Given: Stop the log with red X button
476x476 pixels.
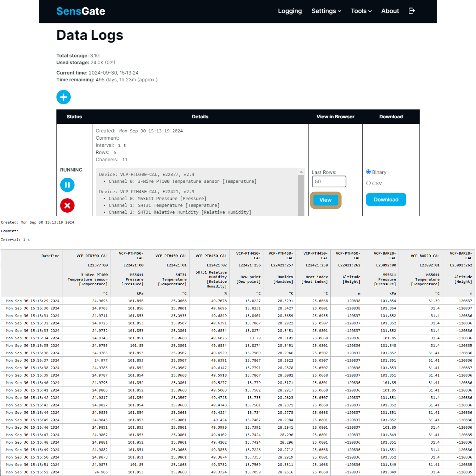Looking at the screenshot, I should tap(67, 205).
